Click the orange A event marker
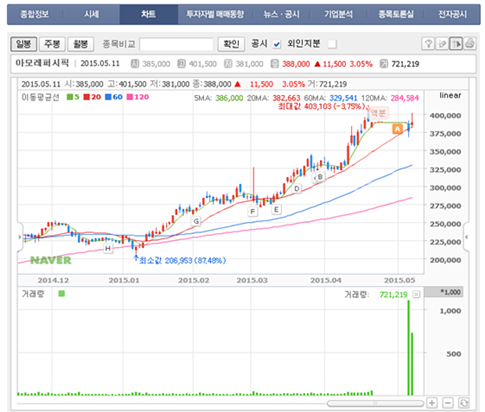The width and height of the screenshot is (485, 412). pyautogui.click(x=397, y=129)
